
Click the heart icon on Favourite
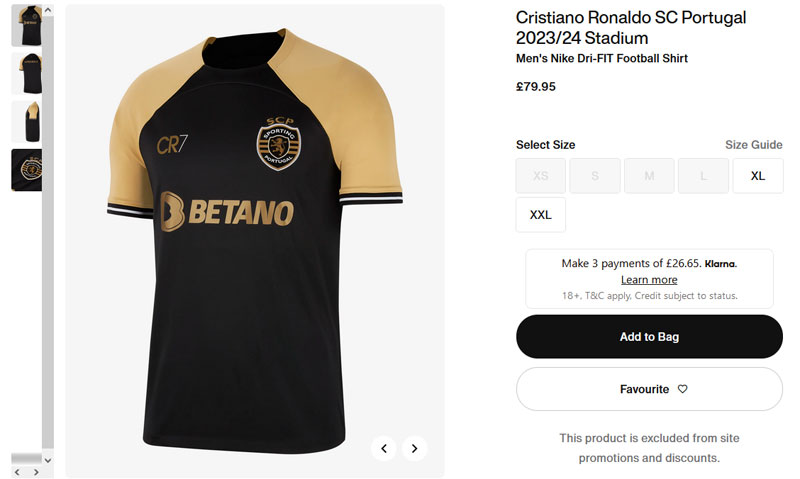coord(683,389)
